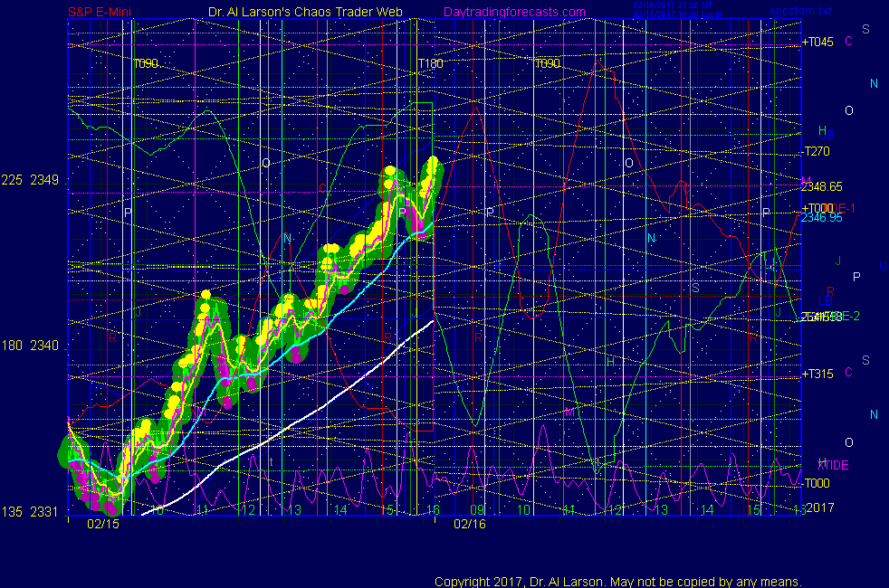
Task: Select the "225 2349" axis value
Action: click(x=30, y=180)
